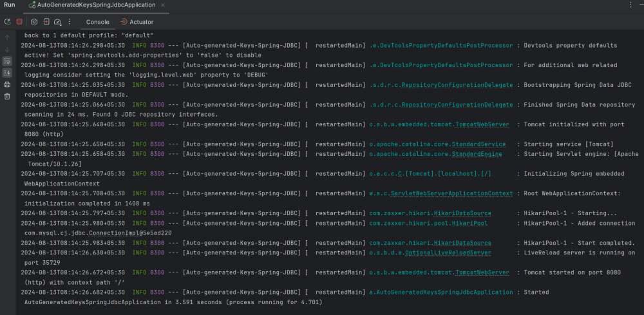Print the console output
644x315 pixels.
pos(7,84)
